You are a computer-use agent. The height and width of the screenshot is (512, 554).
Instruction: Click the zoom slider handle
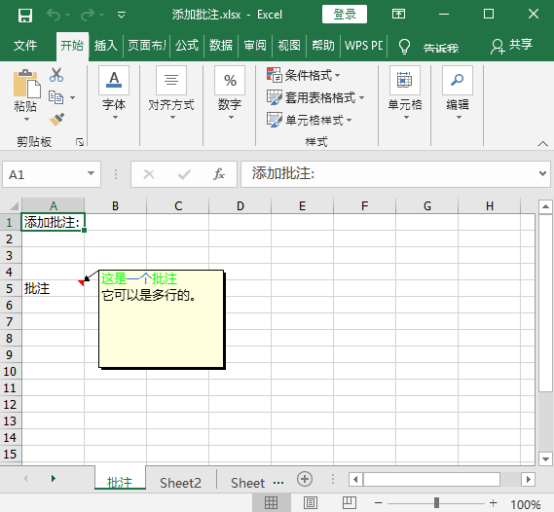click(437, 502)
